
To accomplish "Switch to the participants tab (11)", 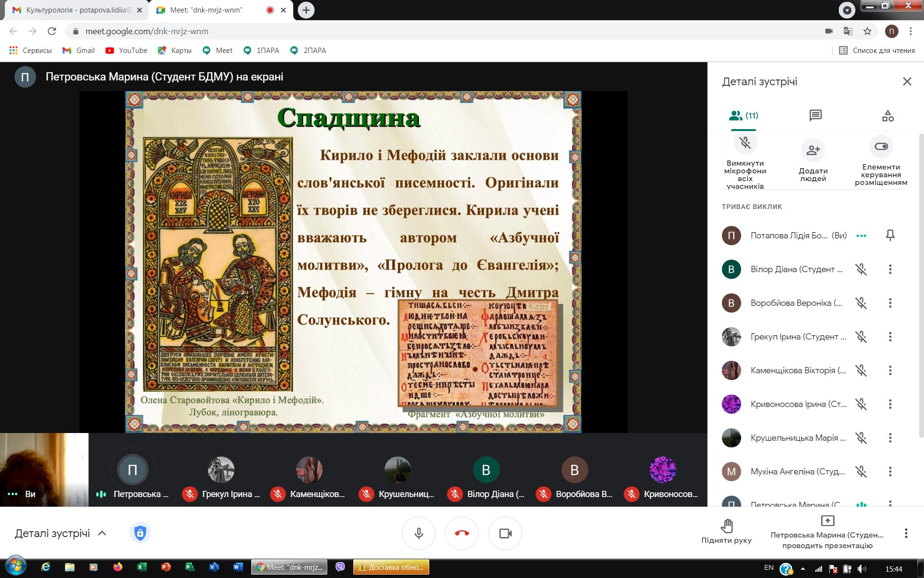I will point(744,116).
